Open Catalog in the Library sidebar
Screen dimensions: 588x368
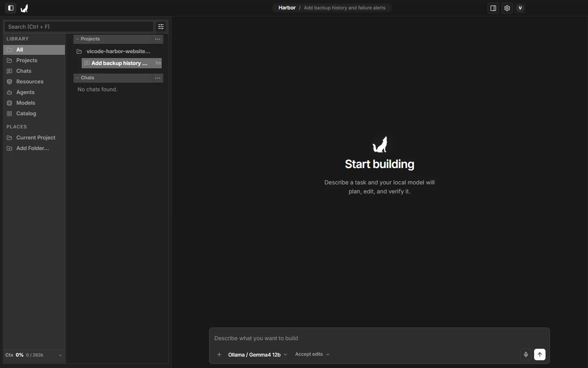(34, 114)
